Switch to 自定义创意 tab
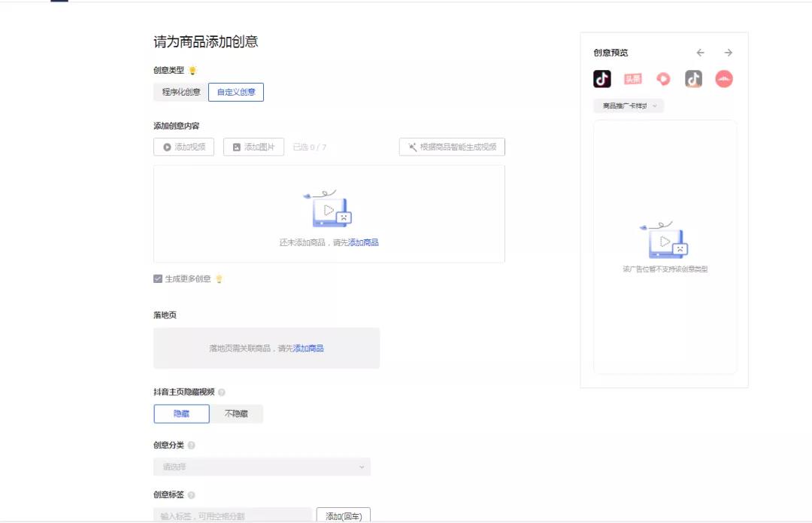The width and height of the screenshot is (812, 523). coord(236,93)
